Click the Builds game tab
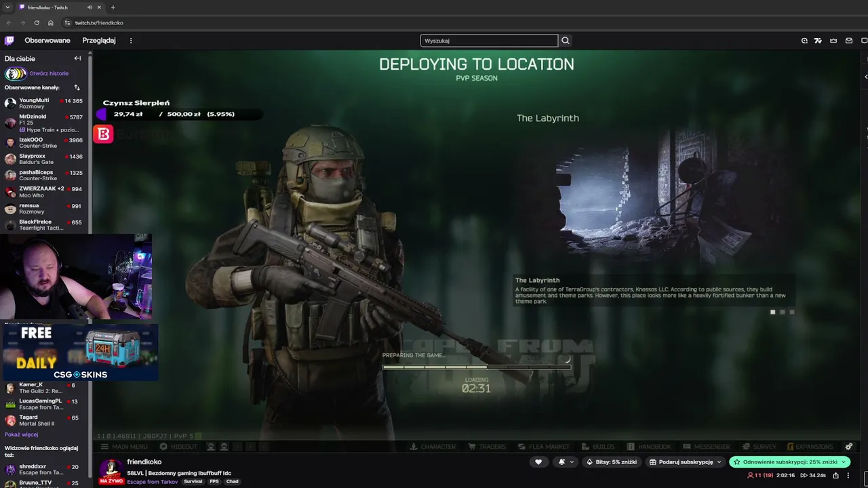868x488 pixels. click(x=599, y=447)
